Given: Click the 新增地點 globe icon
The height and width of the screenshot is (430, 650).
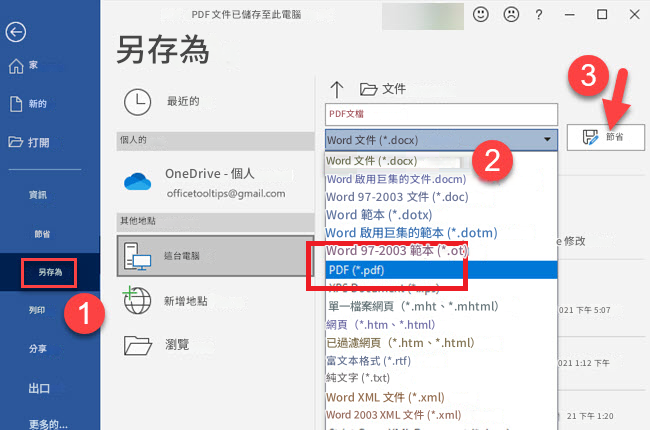Looking at the screenshot, I should (137, 300).
